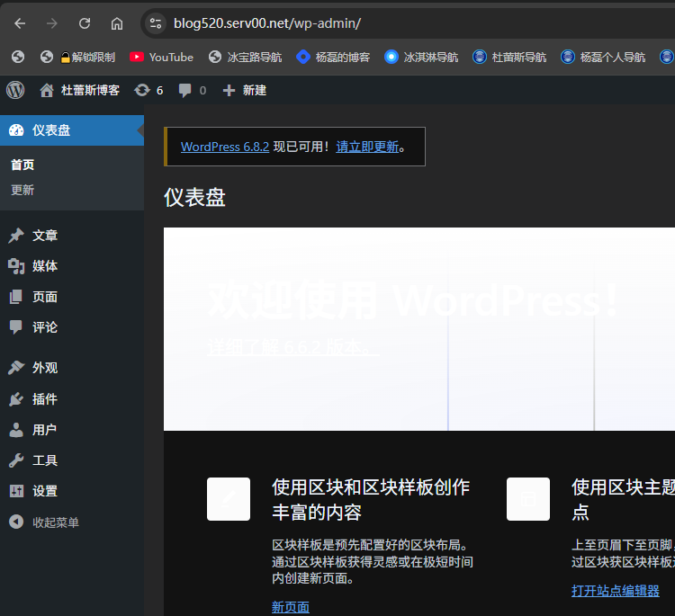Click 新建 (New) in the admin bar
This screenshot has width=675, height=616.
point(244,90)
